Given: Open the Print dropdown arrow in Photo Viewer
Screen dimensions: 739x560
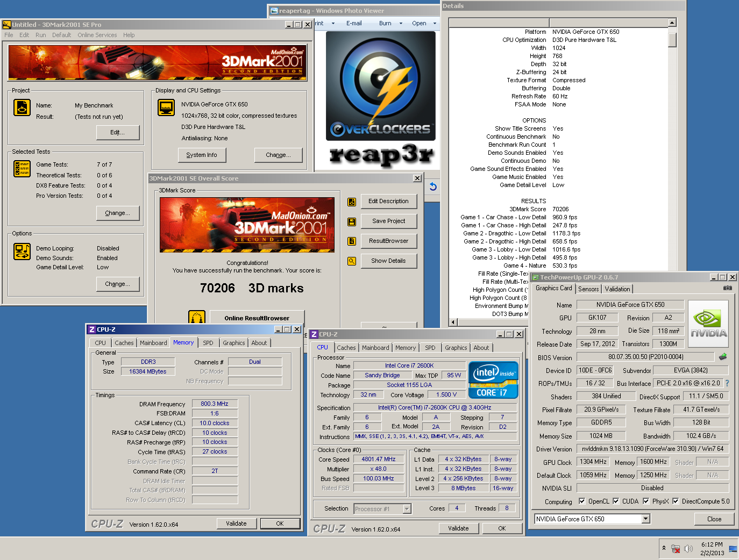Looking at the screenshot, I should coord(333,24).
